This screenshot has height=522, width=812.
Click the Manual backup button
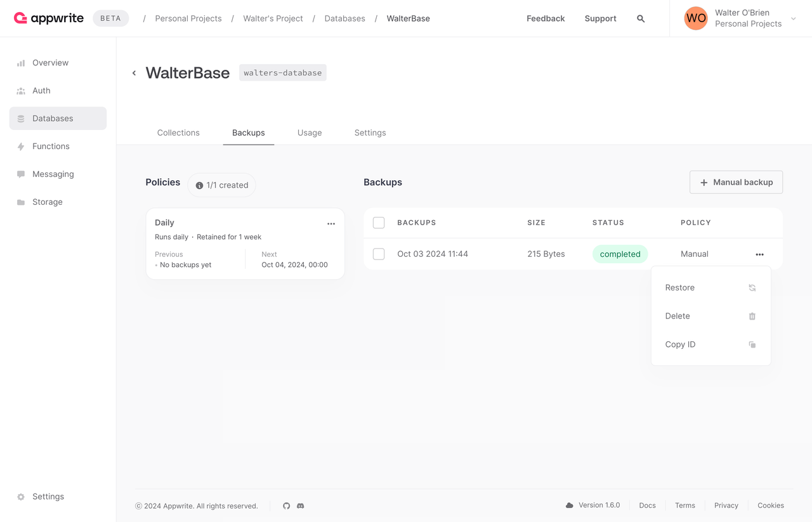click(736, 182)
